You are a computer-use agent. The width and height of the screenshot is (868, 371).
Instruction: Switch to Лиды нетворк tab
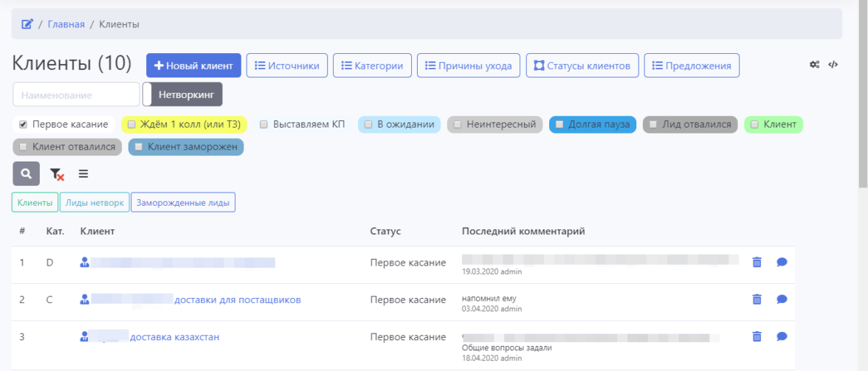[94, 202]
